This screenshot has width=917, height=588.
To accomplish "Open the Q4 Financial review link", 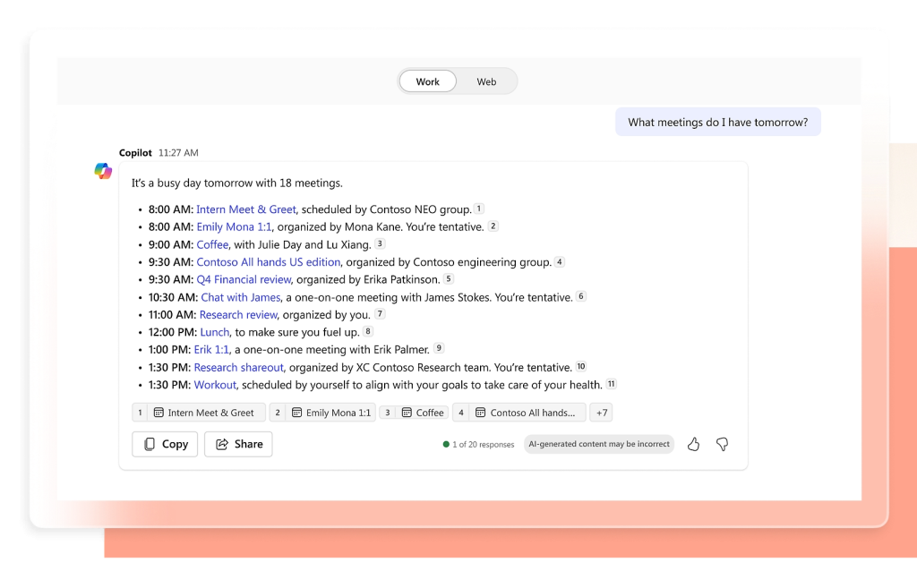I will [244, 279].
